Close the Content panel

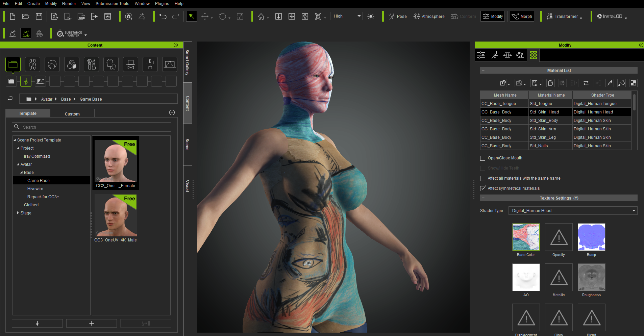(176, 45)
